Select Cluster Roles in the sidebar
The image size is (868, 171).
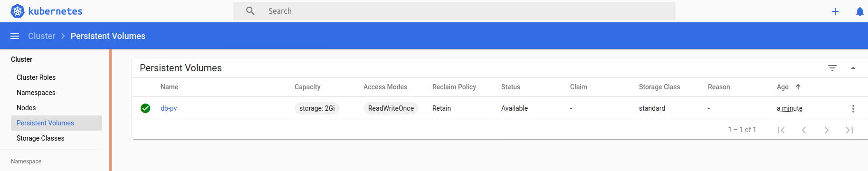pos(36,77)
